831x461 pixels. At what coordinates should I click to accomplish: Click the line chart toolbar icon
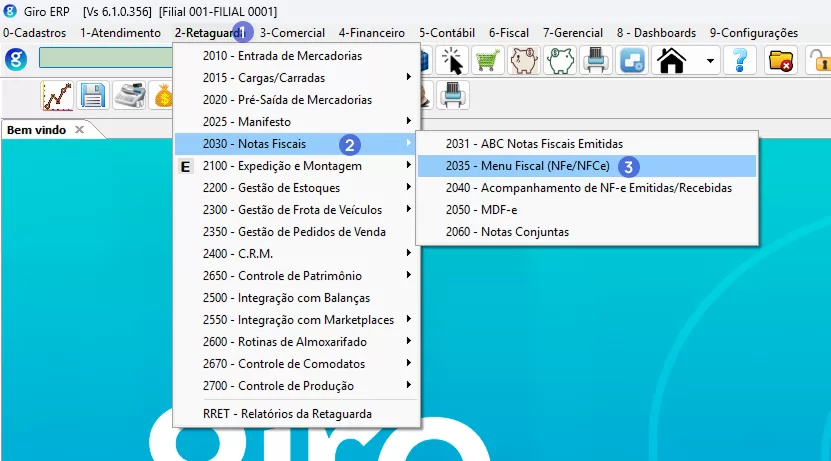57,96
